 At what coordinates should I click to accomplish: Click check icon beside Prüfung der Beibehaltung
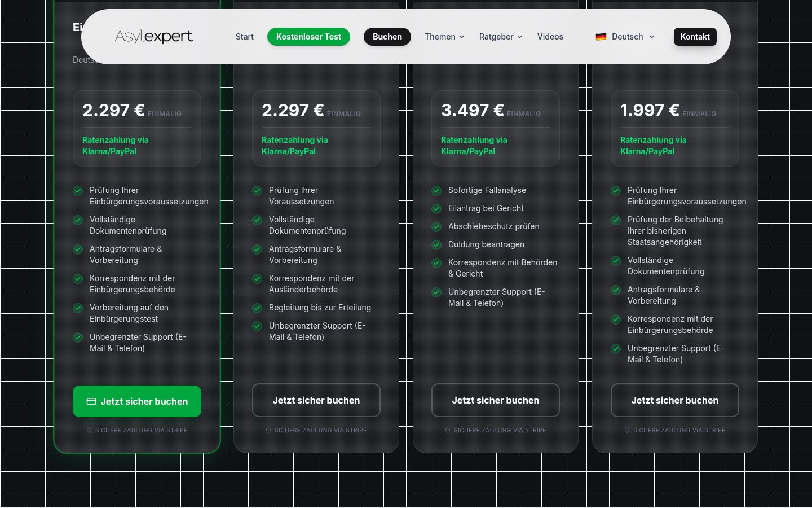pyautogui.click(x=616, y=220)
